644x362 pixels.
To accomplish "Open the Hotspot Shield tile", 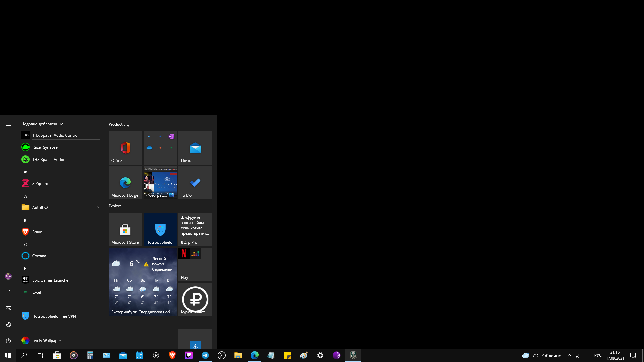I will pyautogui.click(x=160, y=229).
